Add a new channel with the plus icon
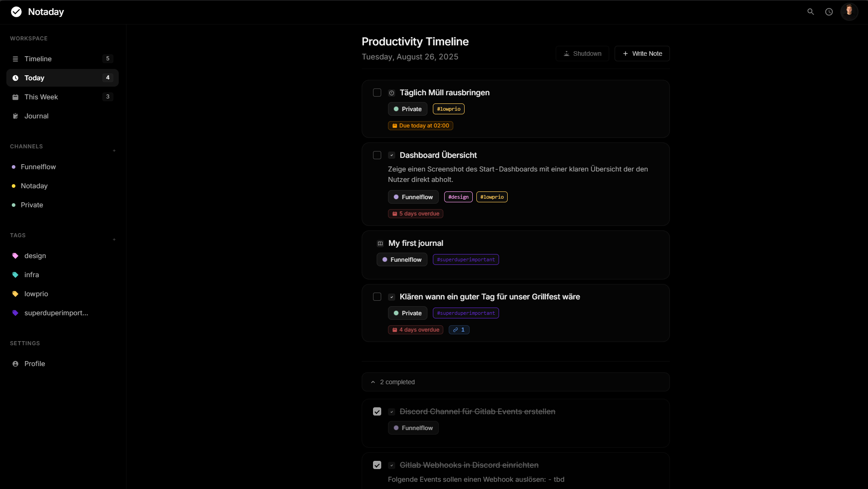The height and width of the screenshot is (489, 868). click(114, 150)
